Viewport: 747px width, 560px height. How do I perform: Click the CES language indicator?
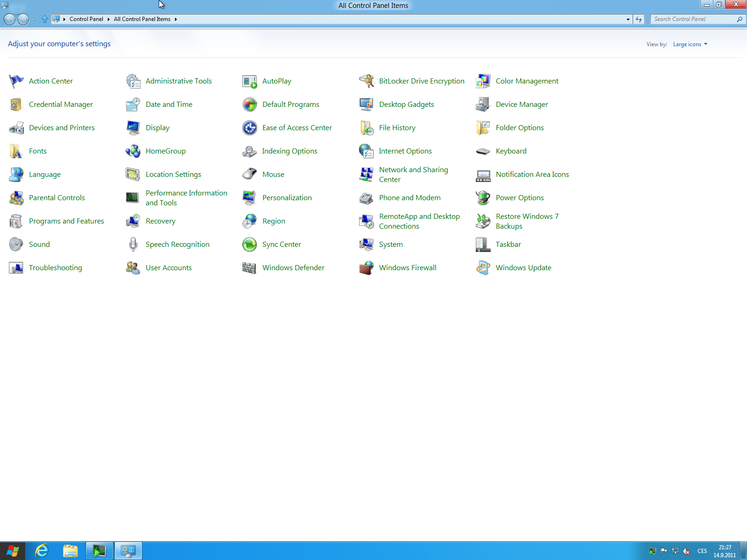click(x=702, y=551)
